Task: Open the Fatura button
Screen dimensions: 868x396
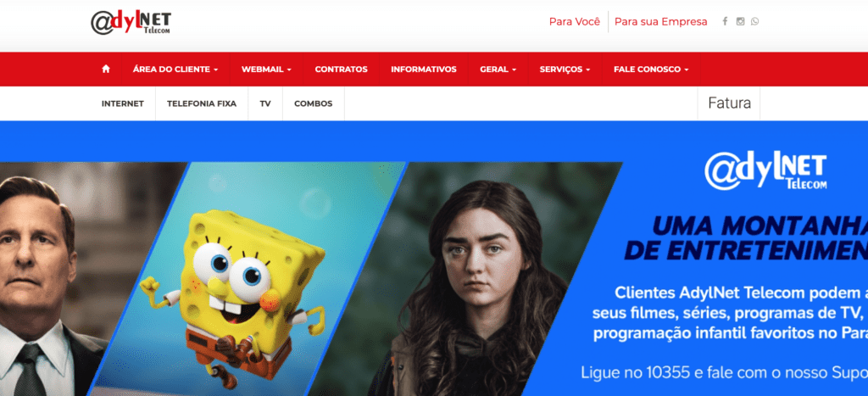Action: pyautogui.click(x=729, y=103)
